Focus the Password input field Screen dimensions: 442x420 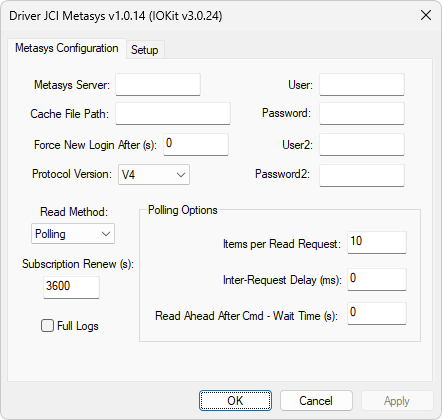pyautogui.click(x=362, y=114)
